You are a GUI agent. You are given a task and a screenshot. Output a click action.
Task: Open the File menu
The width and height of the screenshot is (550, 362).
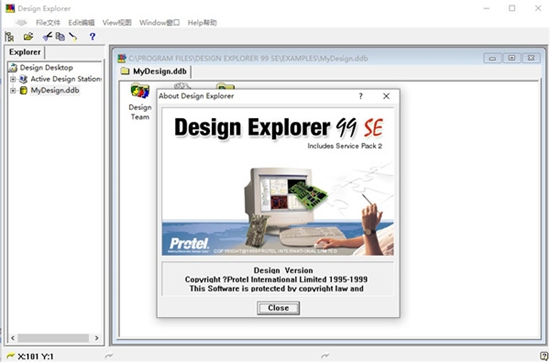point(48,23)
